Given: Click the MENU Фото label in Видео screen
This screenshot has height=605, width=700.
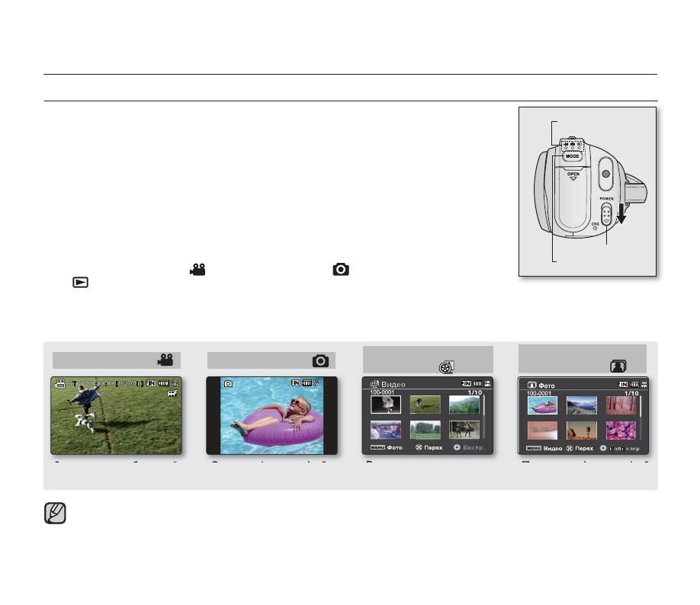Looking at the screenshot, I should 386,447.
